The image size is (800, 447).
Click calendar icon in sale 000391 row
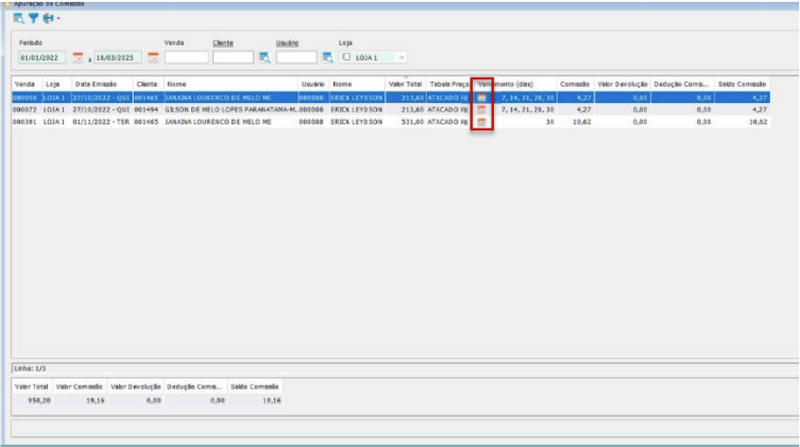click(482, 122)
